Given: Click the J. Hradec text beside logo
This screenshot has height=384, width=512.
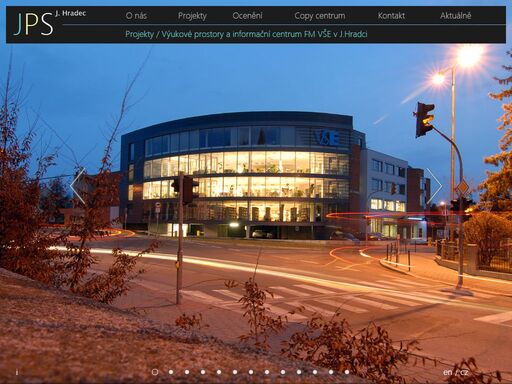Looking at the screenshot, I should (x=70, y=13).
